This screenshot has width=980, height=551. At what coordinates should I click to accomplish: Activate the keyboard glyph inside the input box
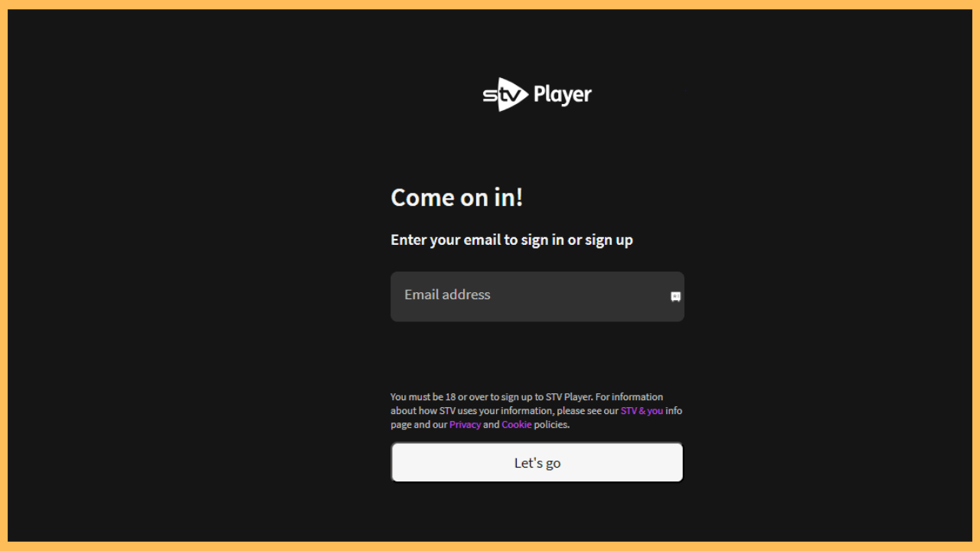coord(675,297)
